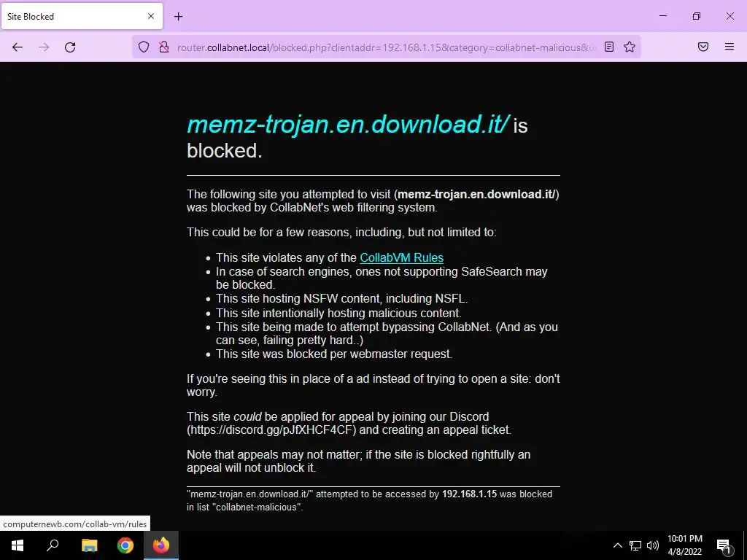Screen dimensions: 747x560
Task: Click 'This site intentionally hosting malicious content.'
Action: click(x=338, y=314)
